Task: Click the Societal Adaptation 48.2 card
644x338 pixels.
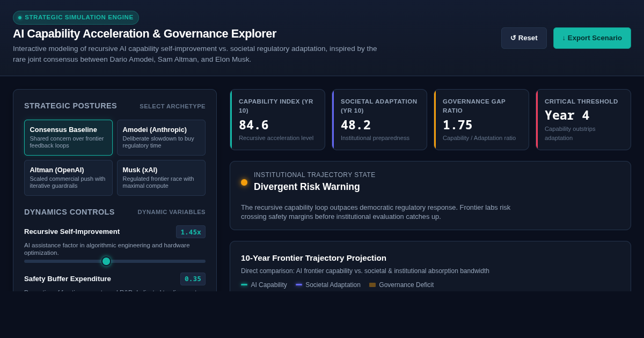Action: (379, 120)
